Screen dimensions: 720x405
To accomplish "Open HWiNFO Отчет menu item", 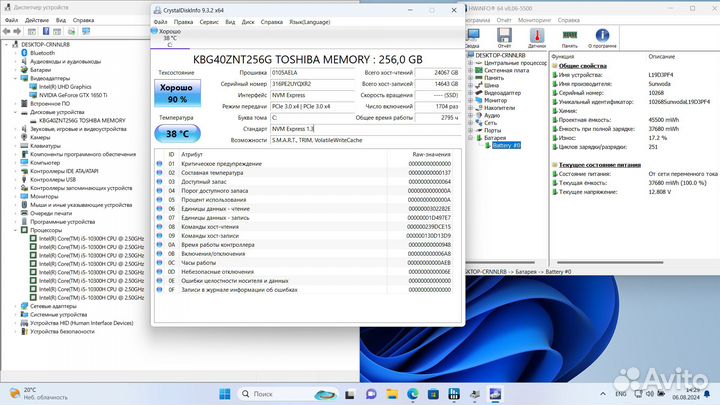I will click(x=504, y=20).
